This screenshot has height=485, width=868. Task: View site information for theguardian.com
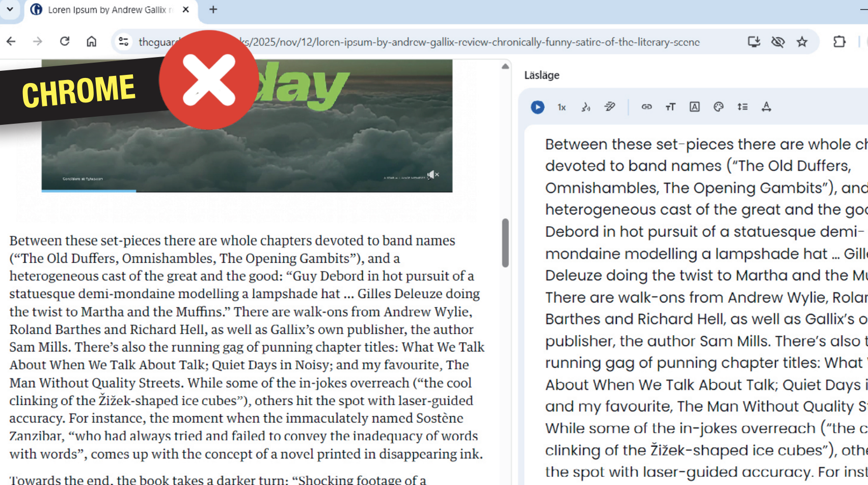pos(124,41)
